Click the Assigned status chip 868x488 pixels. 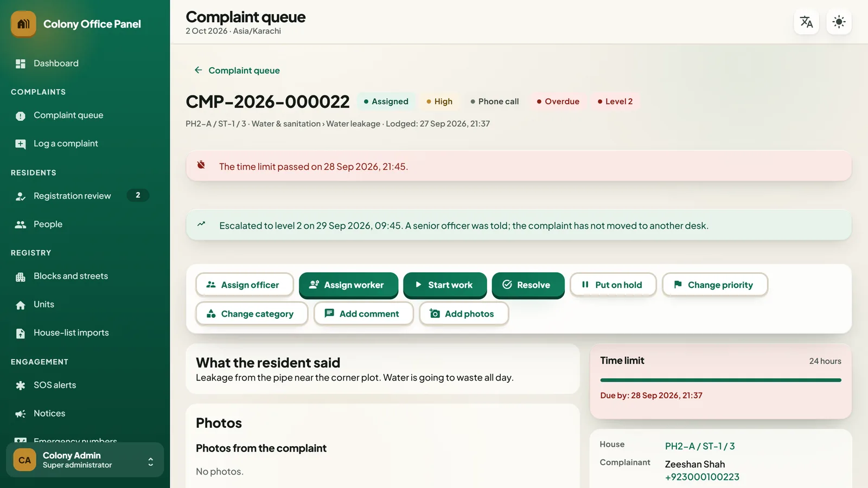pos(386,101)
